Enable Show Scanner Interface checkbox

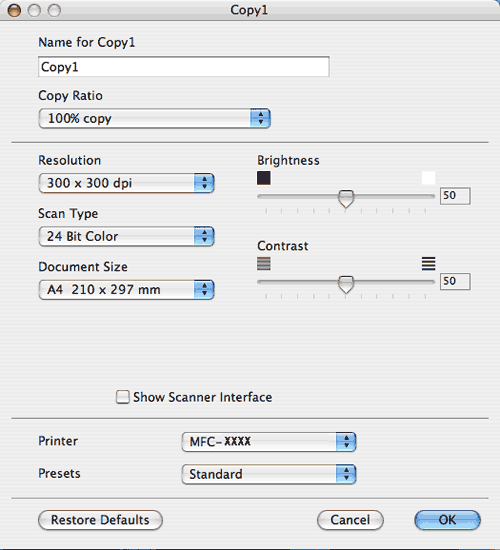pos(122,397)
